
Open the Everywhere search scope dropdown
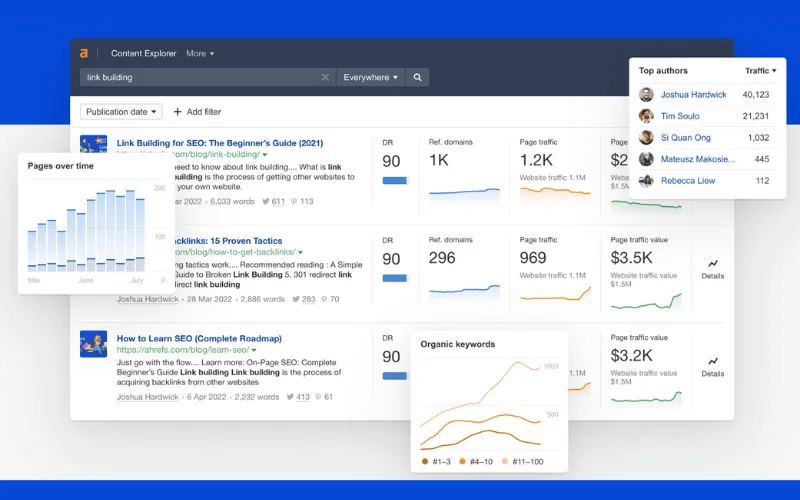pos(370,78)
